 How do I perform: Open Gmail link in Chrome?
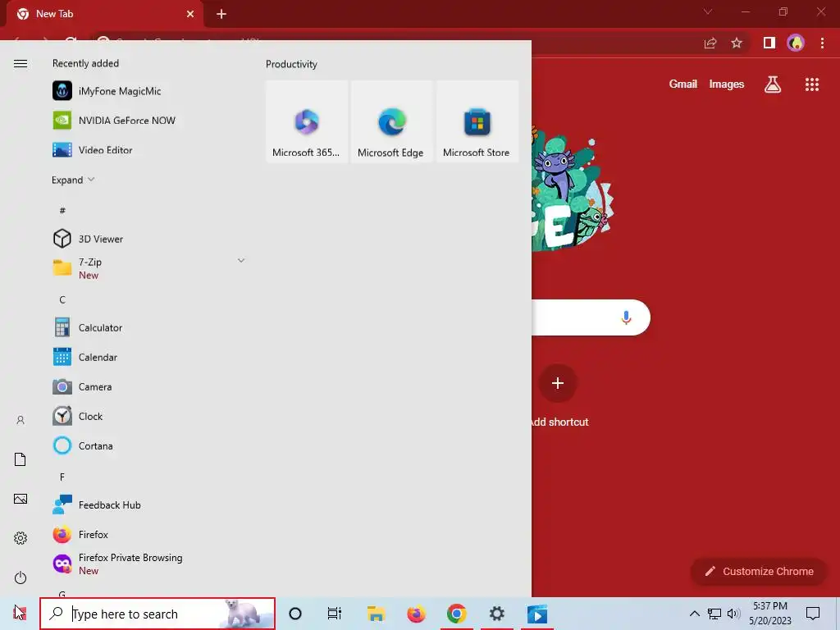683,84
